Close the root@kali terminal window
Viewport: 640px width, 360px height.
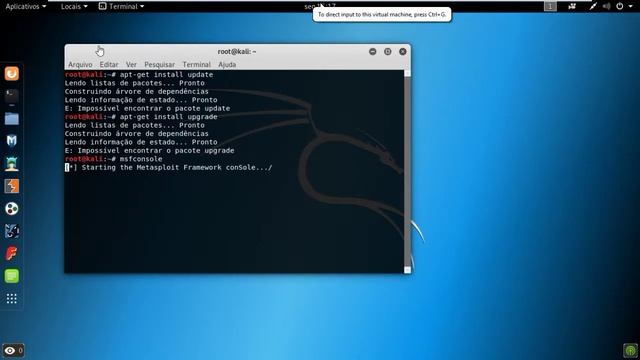point(403,51)
